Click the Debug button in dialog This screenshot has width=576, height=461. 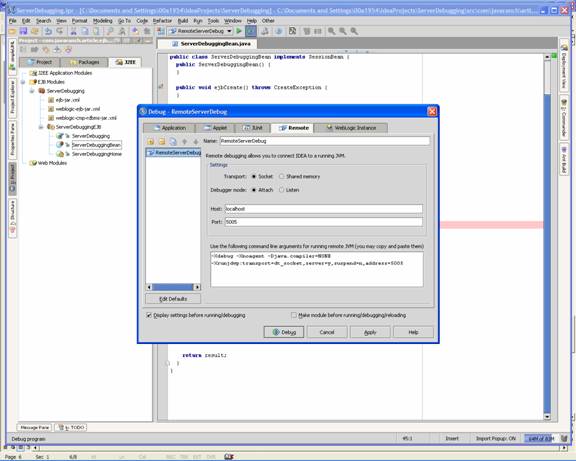click(284, 332)
